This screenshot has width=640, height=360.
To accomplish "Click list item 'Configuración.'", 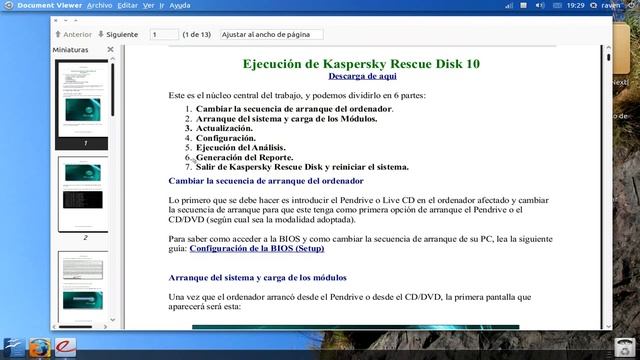I will tap(226, 138).
